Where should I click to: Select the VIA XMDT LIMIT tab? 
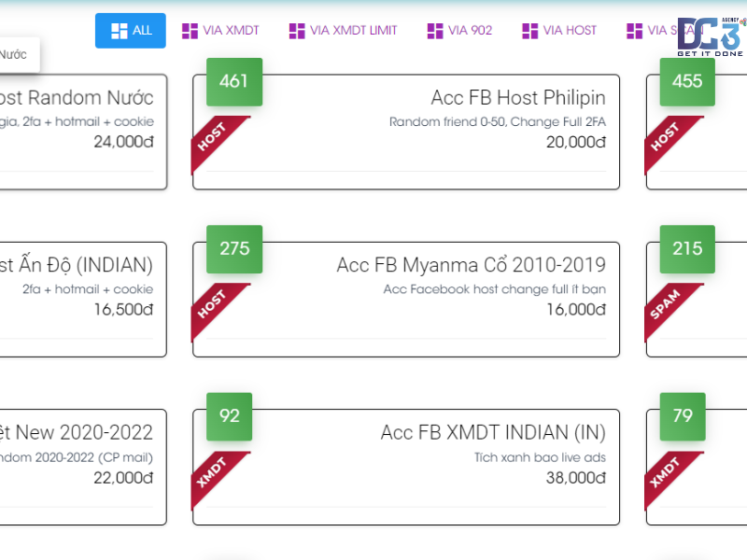pos(343,31)
